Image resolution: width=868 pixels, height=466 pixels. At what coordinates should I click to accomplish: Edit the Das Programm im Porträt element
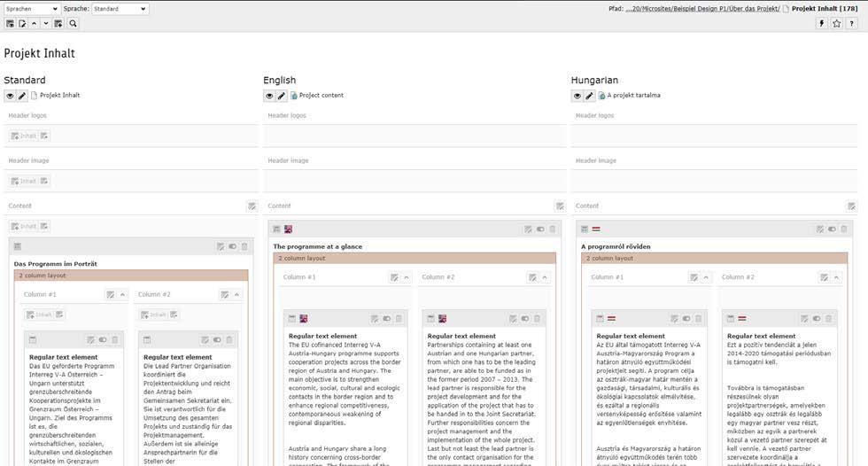[221, 246]
